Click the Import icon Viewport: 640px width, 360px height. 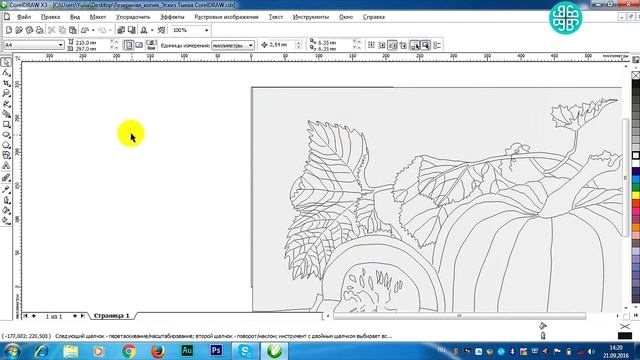pos(121,30)
